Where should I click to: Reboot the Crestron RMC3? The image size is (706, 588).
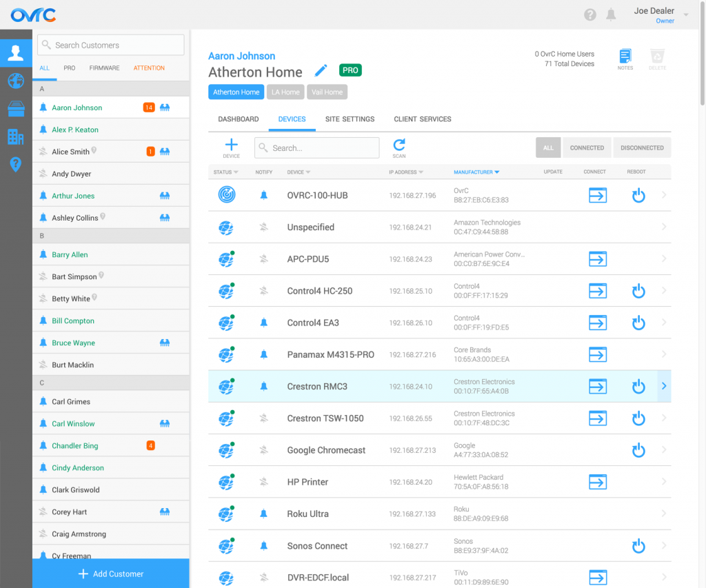click(638, 386)
